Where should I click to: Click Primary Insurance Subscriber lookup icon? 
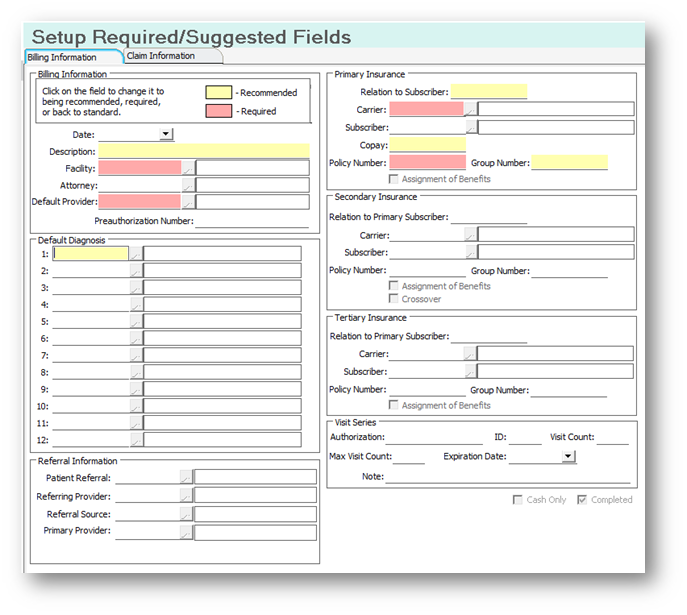tap(471, 128)
